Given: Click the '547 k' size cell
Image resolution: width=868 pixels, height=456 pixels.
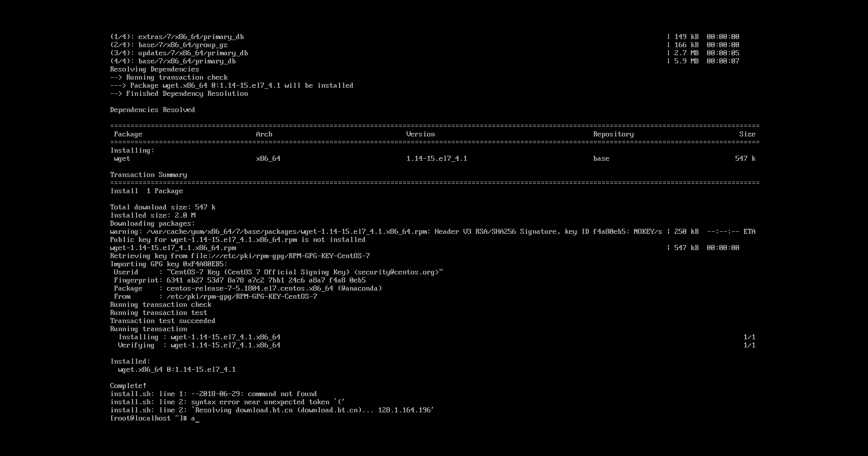Looking at the screenshot, I should coord(746,158).
